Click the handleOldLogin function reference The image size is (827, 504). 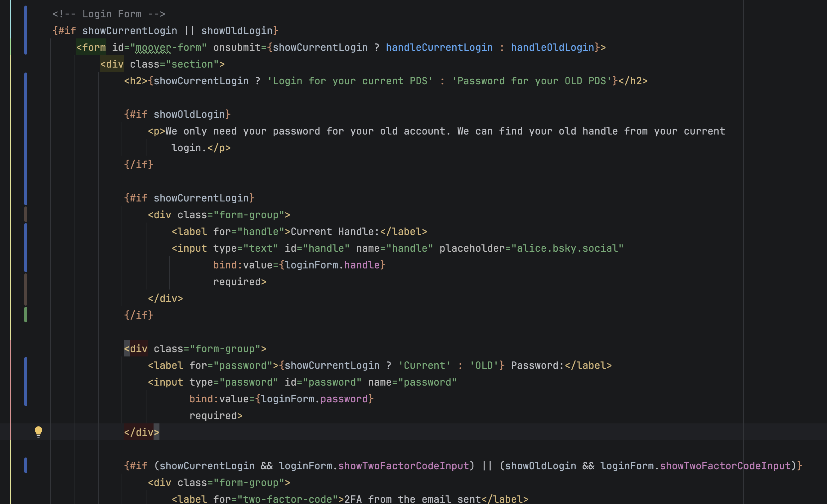pos(552,47)
